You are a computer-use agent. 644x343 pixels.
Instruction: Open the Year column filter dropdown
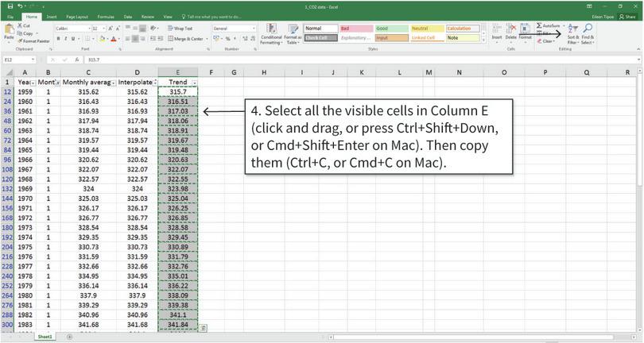click(x=33, y=83)
